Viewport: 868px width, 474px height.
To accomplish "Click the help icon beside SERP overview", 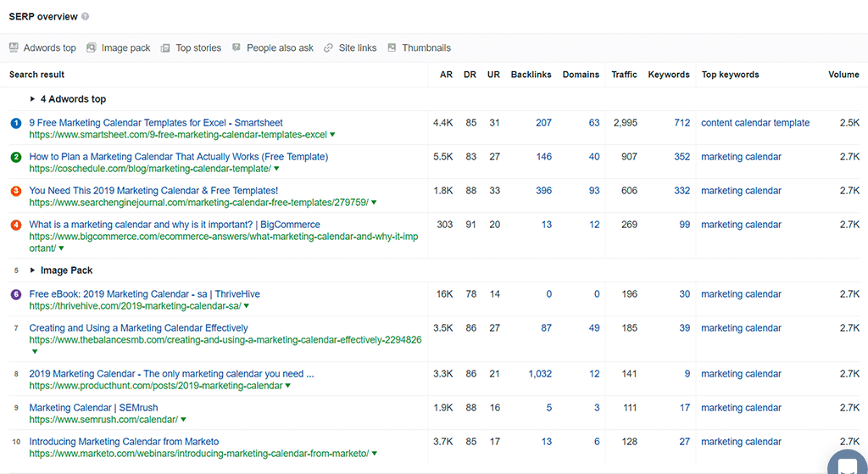I will pos(86,17).
